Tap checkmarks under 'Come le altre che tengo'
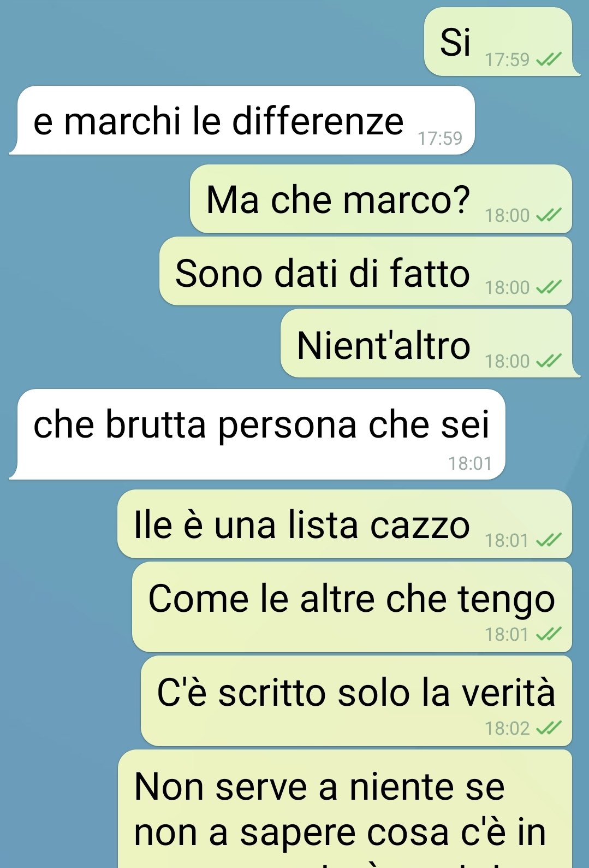 (549, 635)
